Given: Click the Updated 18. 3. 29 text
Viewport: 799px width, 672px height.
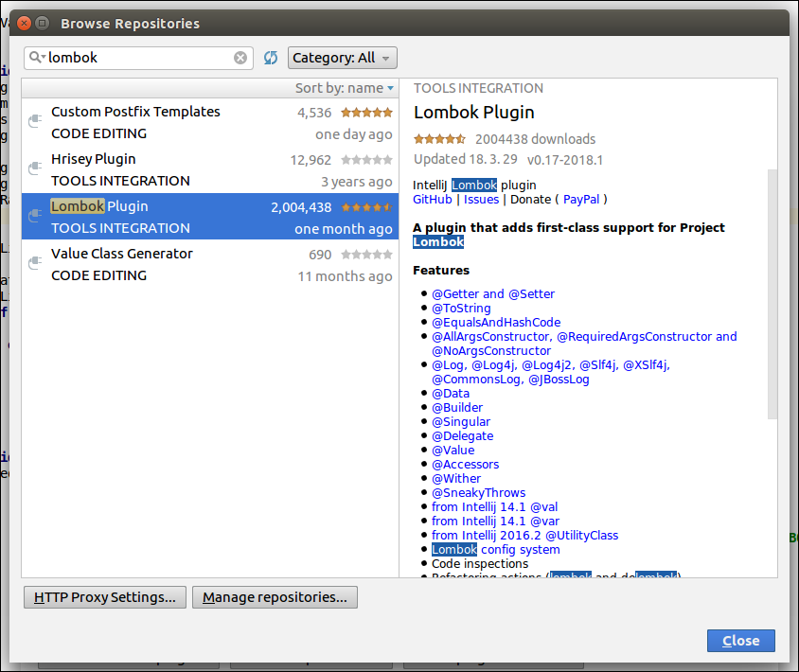Looking at the screenshot, I should pos(465,159).
